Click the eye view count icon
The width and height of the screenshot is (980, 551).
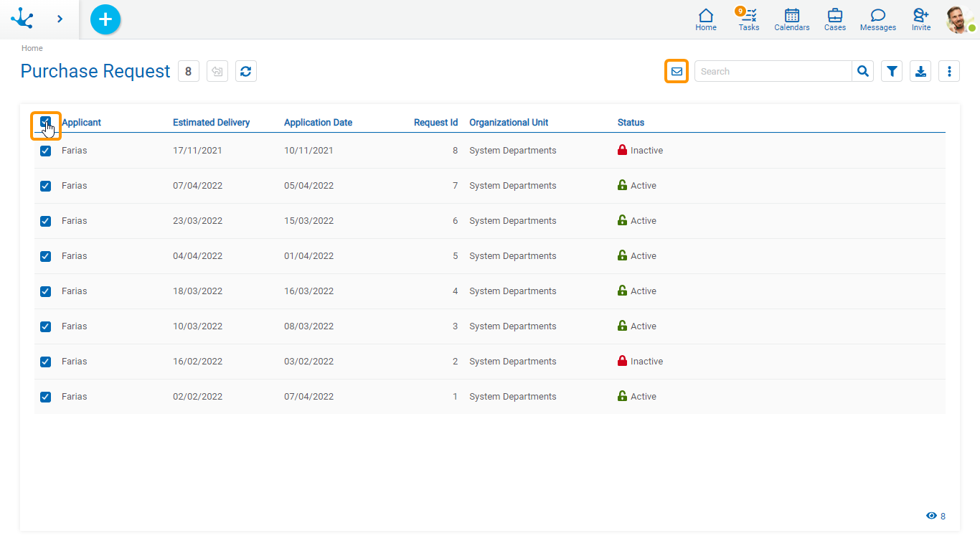click(931, 516)
